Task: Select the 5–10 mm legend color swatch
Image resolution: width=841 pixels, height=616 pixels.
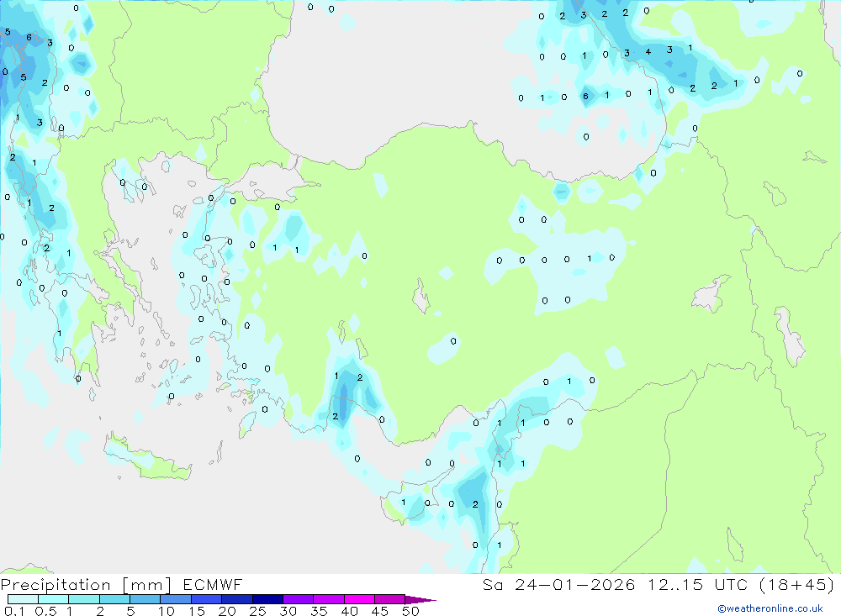Action: [x=145, y=599]
